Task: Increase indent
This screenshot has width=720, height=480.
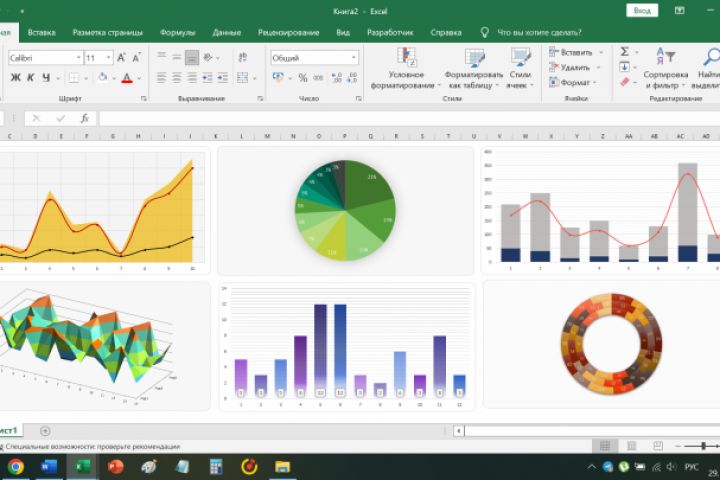Action: point(223,78)
